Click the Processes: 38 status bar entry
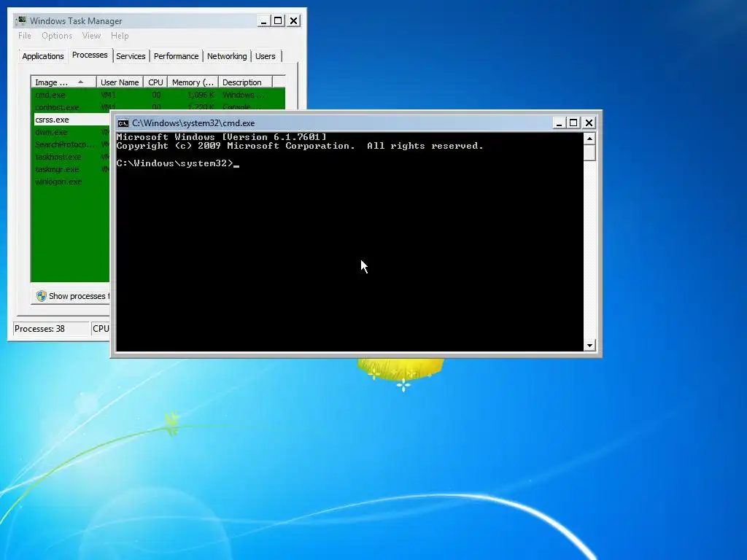The height and width of the screenshot is (560, 747). point(51,329)
